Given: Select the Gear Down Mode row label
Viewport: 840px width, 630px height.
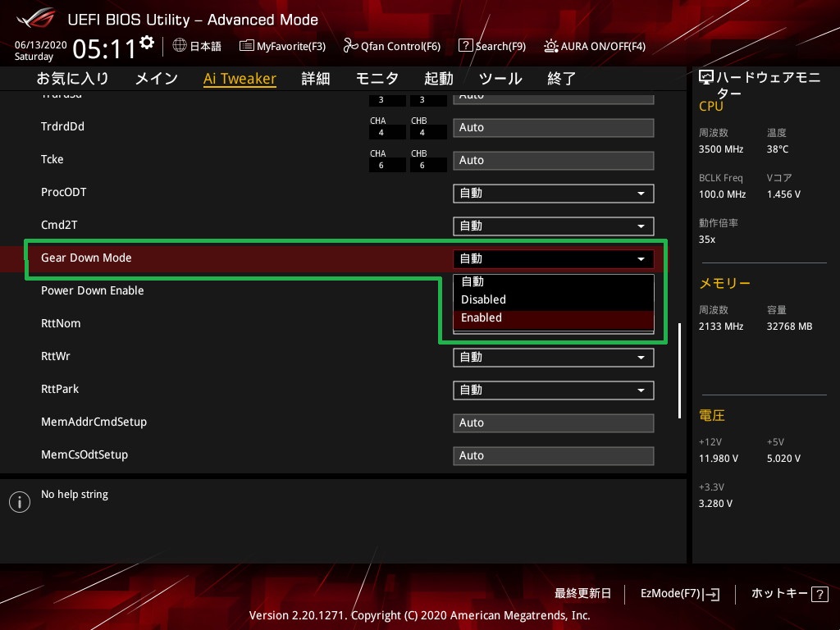Looking at the screenshot, I should [x=86, y=258].
